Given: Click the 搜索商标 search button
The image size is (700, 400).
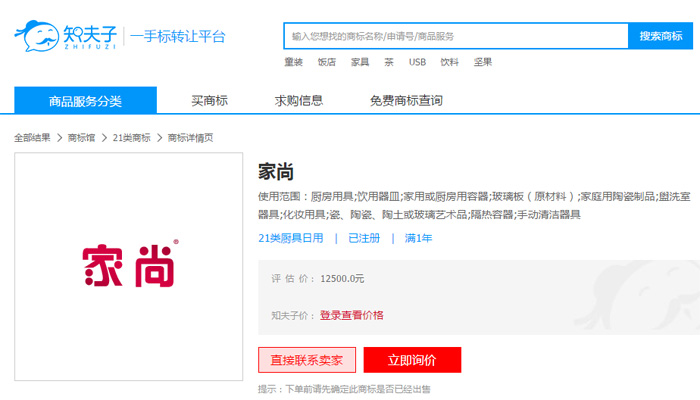Looking at the screenshot, I should (x=660, y=36).
